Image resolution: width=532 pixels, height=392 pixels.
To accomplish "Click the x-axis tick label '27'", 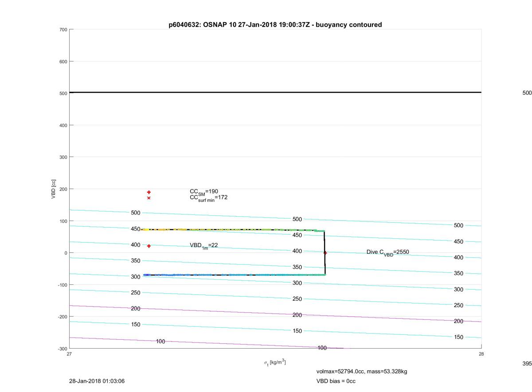I will coord(70,354).
